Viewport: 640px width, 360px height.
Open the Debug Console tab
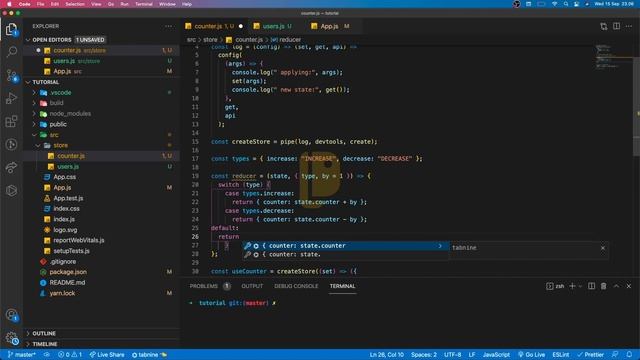[296, 286]
